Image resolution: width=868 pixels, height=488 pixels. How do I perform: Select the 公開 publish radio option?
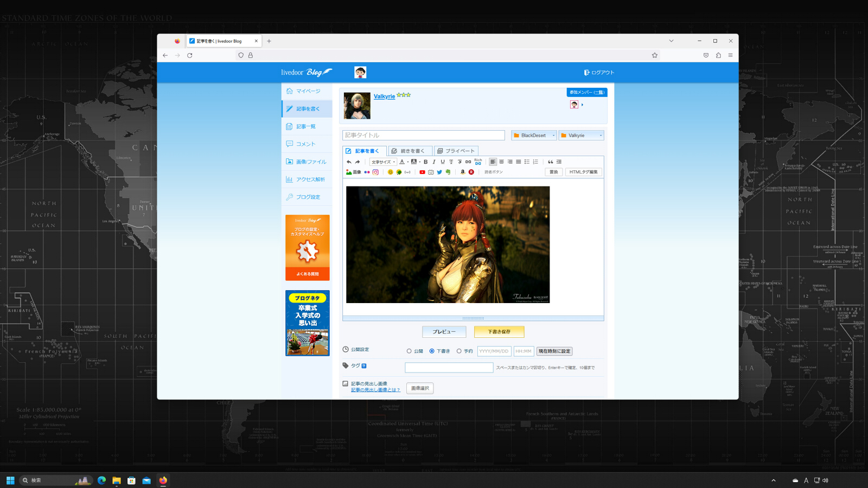[409, 351]
